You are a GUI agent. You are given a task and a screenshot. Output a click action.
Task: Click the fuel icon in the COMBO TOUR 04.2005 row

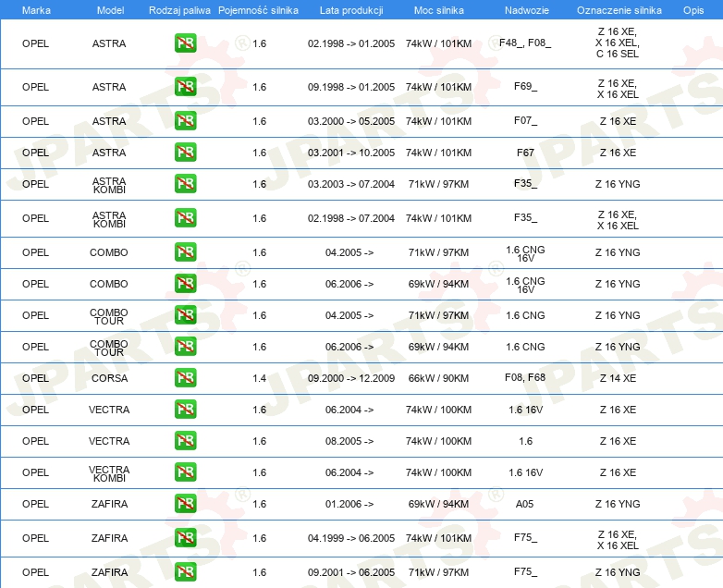(185, 314)
